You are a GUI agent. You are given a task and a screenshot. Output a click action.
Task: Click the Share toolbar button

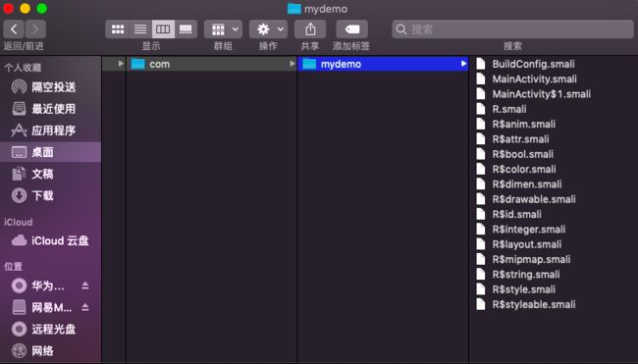pos(310,29)
